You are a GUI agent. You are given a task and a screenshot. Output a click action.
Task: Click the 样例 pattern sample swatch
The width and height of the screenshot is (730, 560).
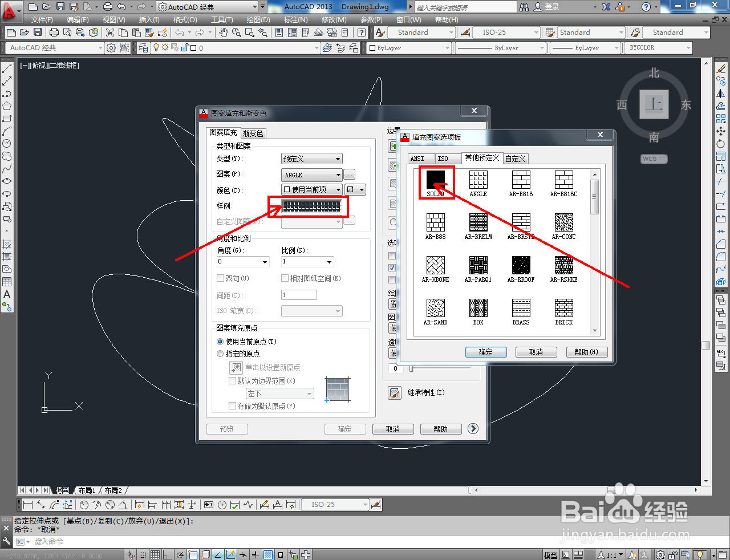click(x=312, y=206)
